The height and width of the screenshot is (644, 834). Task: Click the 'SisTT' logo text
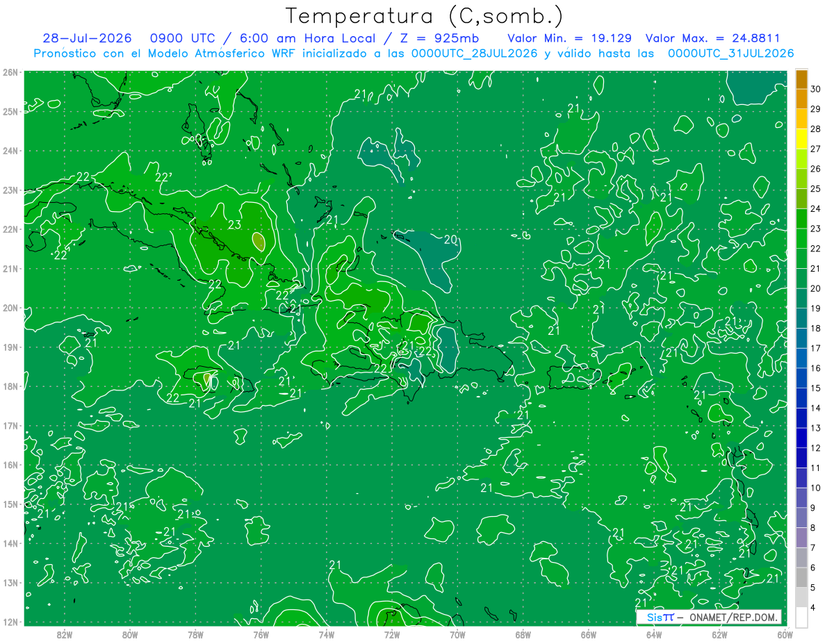coord(660,617)
